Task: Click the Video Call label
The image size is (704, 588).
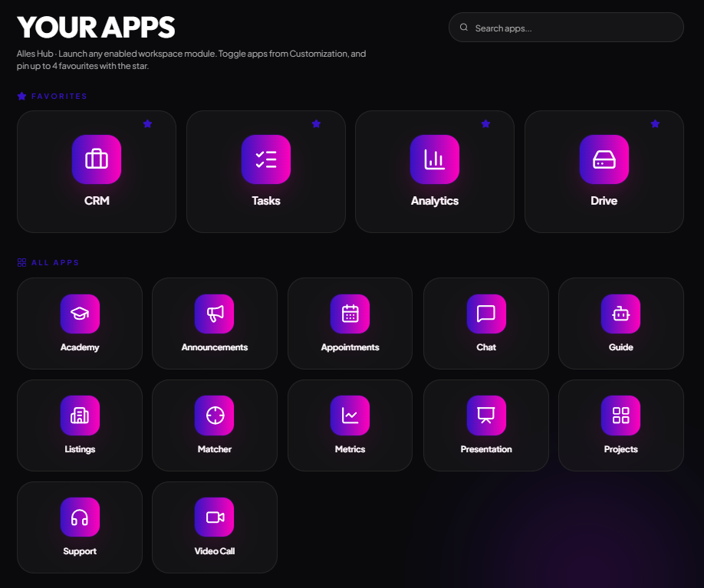Action: 215,551
